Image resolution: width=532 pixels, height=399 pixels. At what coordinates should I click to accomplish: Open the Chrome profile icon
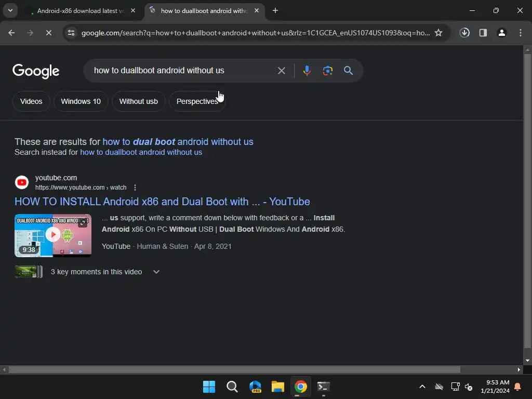[x=502, y=33]
